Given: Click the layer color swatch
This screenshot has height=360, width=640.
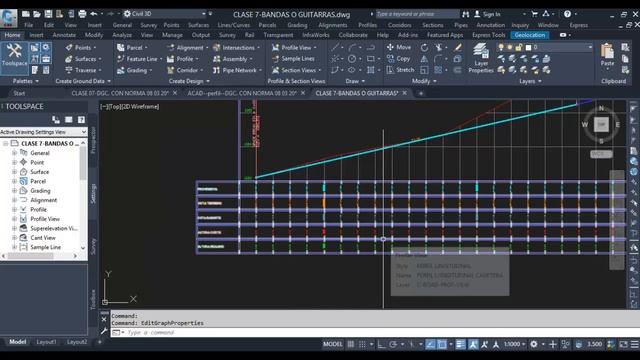Looking at the screenshot, I should [528, 47].
